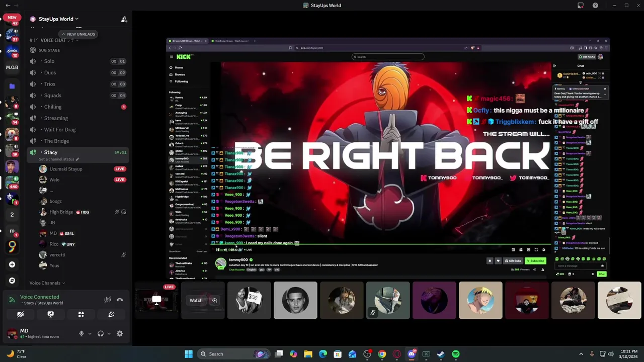
Task: Join the Trios voice channel
Action: tap(77, 84)
